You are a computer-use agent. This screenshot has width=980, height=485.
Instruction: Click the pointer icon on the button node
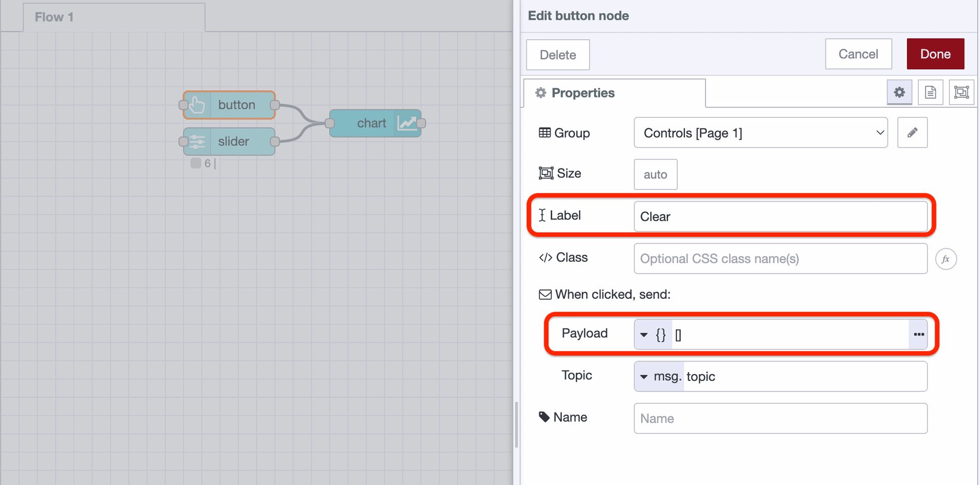click(x=197, y=105)
